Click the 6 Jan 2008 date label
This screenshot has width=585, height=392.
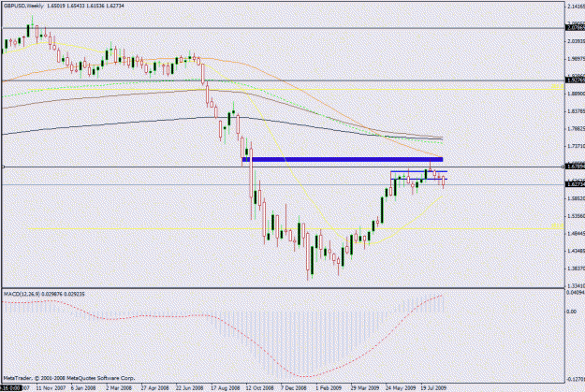pos(83,388)
